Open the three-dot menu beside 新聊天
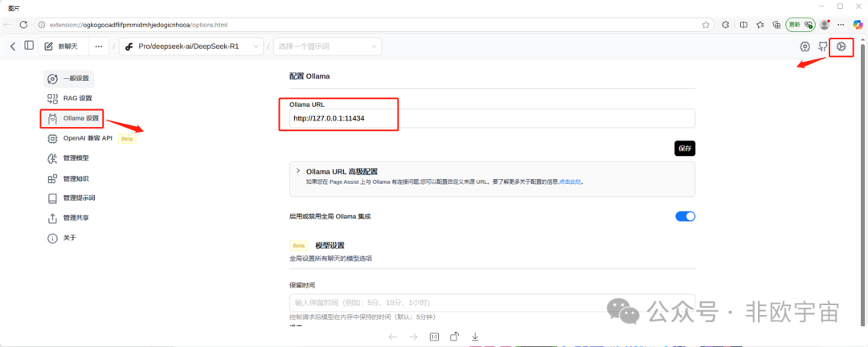The image size is (868, 347). point(99,47)
